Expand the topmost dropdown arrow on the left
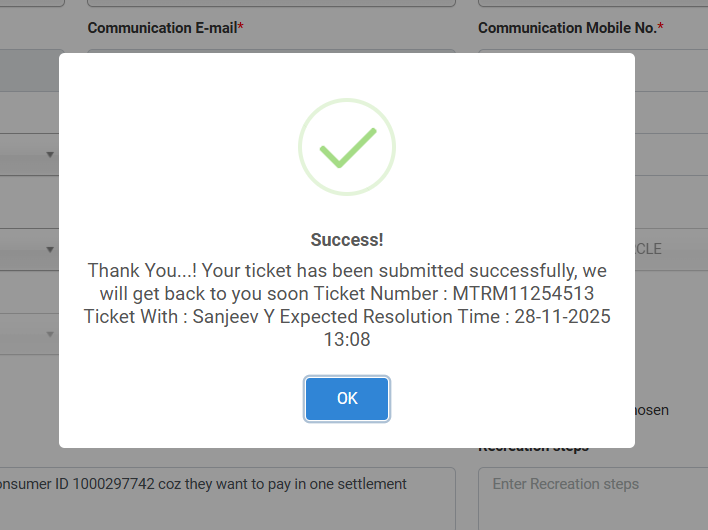The image size is (708, 530). click(x=50, y=155)
